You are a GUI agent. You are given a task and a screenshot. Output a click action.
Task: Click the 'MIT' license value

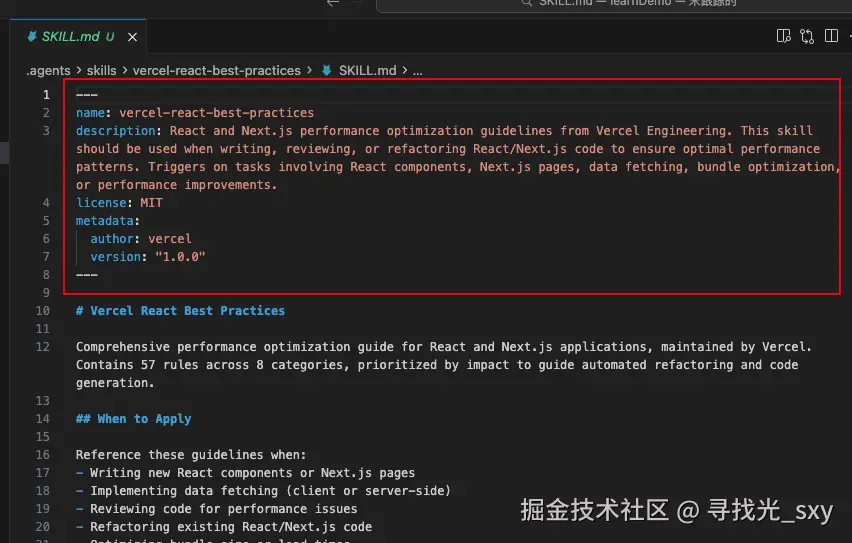[x=151, y=203]
